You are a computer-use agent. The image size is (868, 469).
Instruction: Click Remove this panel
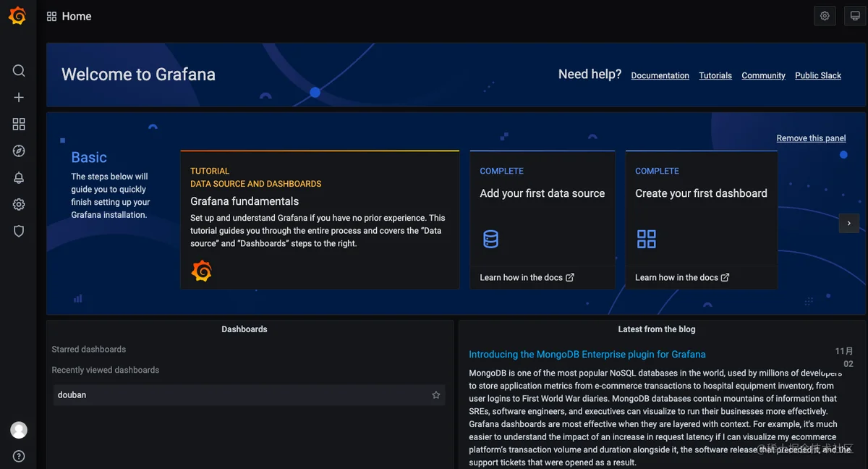tap(811, 138)
